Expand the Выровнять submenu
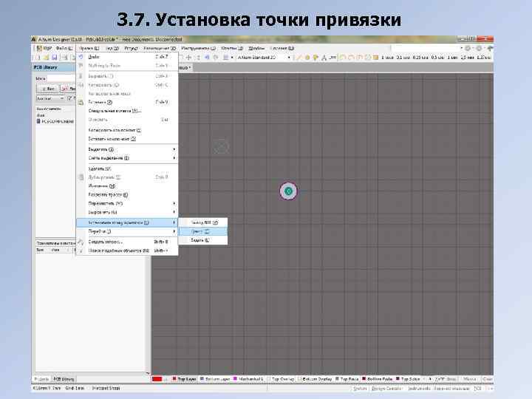 tap(127, 212)
